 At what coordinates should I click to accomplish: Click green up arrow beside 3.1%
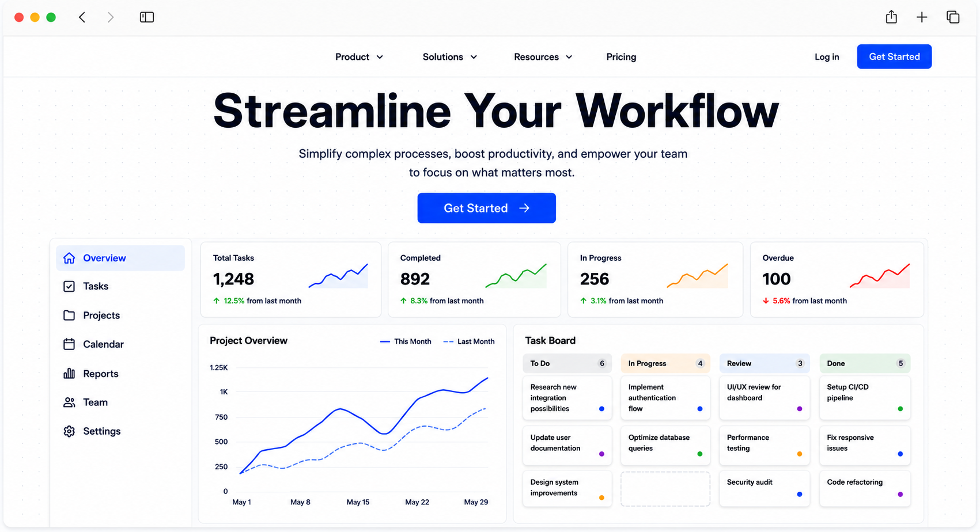[x=584, y=301]
